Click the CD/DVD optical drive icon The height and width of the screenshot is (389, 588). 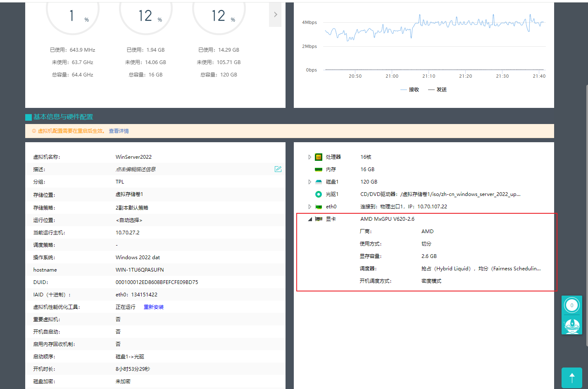[x=318, y=194]
